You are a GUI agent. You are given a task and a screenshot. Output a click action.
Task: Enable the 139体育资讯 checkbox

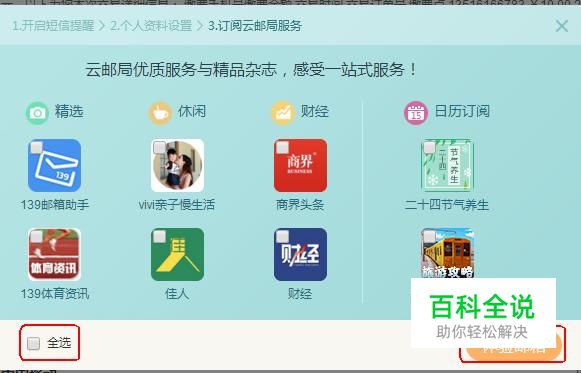(36, 236)
